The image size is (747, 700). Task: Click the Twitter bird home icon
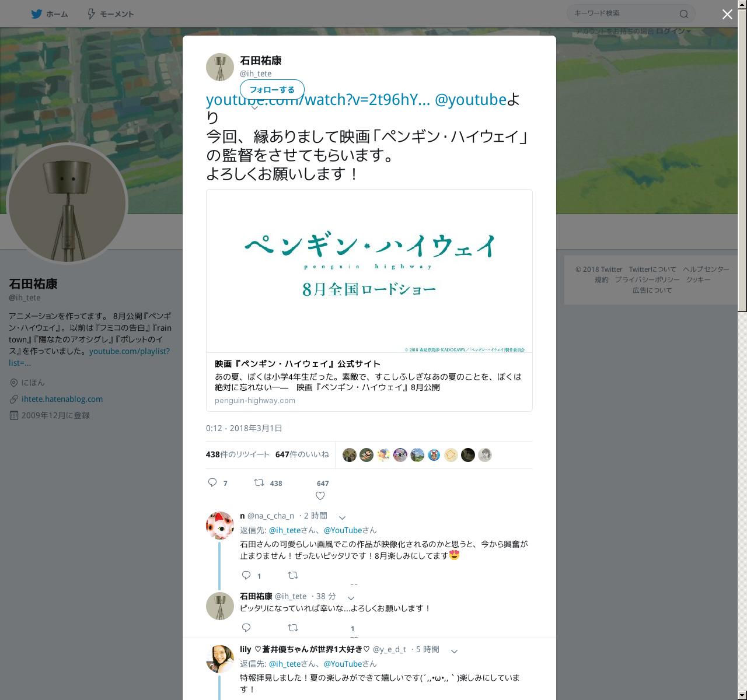(x=36, y=13)
